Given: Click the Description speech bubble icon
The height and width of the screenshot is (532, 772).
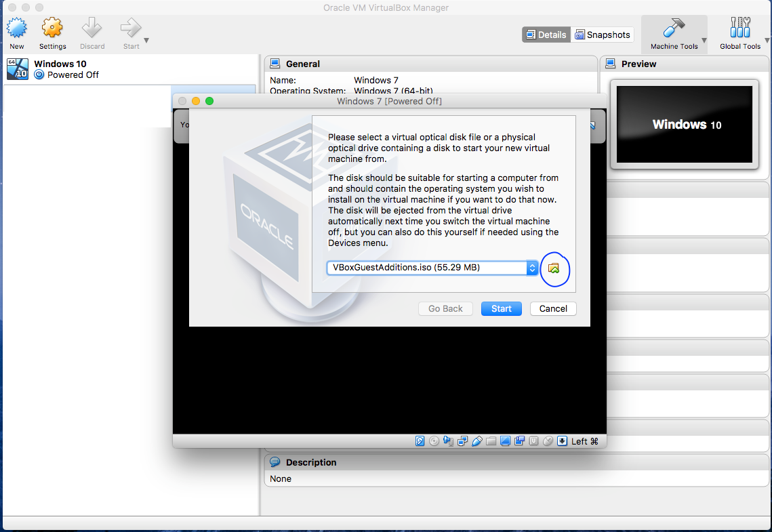Looking at the screenshot, I should (275, 462).
